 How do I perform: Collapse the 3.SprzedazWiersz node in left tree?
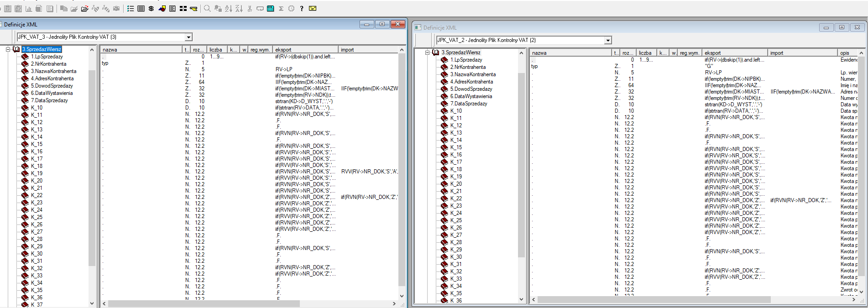coord(8,49)
